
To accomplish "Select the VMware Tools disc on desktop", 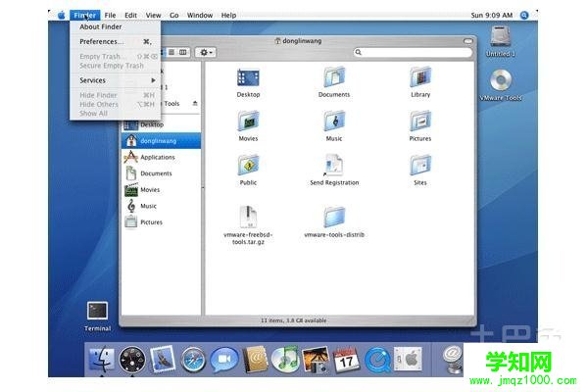I will point(501,80).
